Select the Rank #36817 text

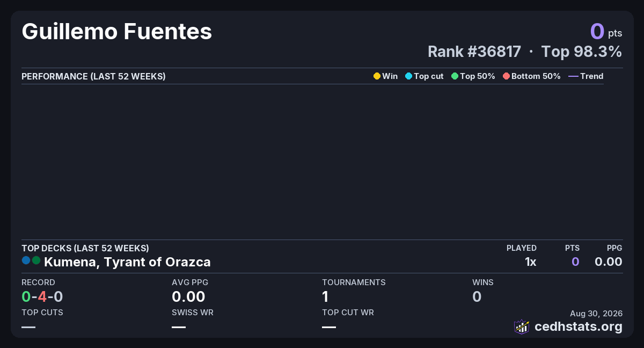click(x=474, y=52)
